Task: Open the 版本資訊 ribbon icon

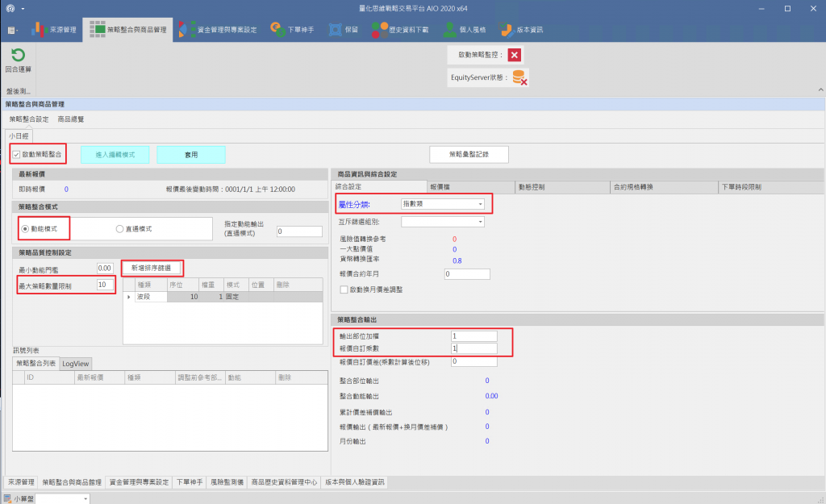Action: pos(506,30)
